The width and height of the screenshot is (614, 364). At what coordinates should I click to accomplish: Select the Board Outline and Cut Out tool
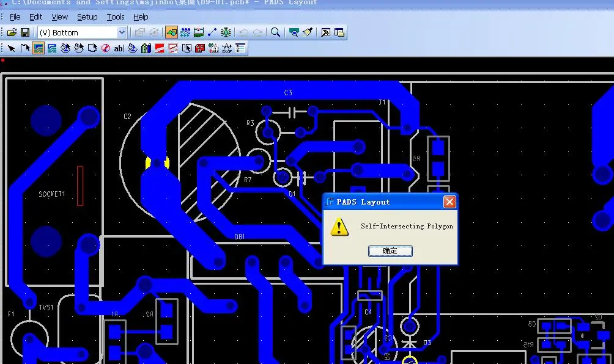pyautogui.click(x=92, y=48)
